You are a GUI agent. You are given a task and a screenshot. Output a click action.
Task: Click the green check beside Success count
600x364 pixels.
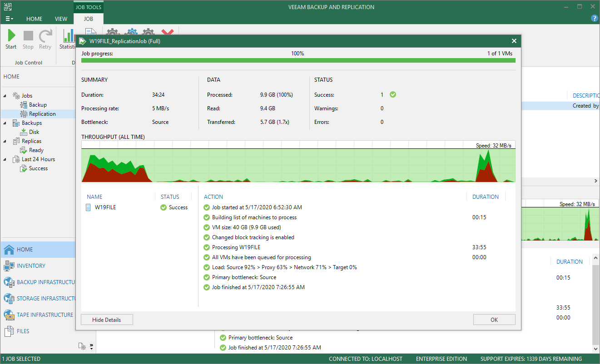click(x=393, y=94)
